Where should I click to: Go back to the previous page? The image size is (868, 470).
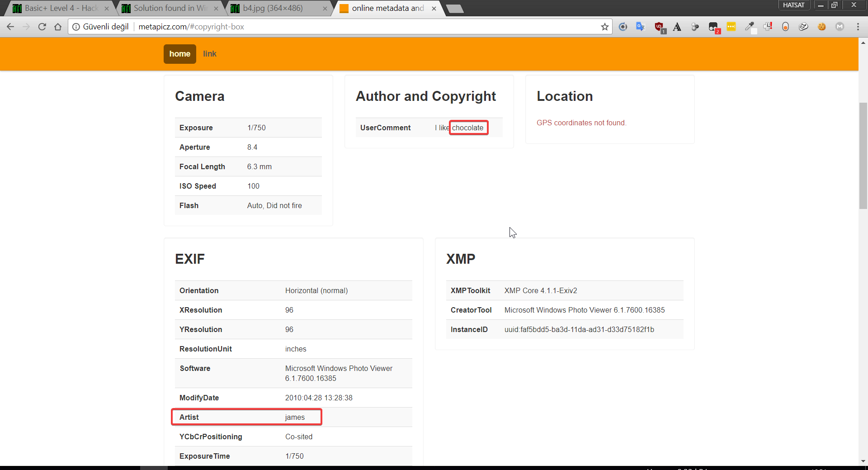[x=10, y=27]
